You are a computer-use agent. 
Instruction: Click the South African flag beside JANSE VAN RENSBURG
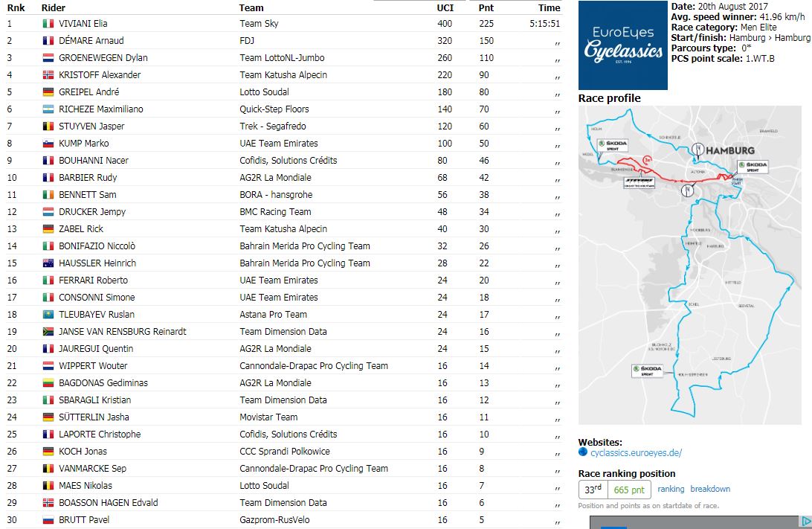click(48, 331)
